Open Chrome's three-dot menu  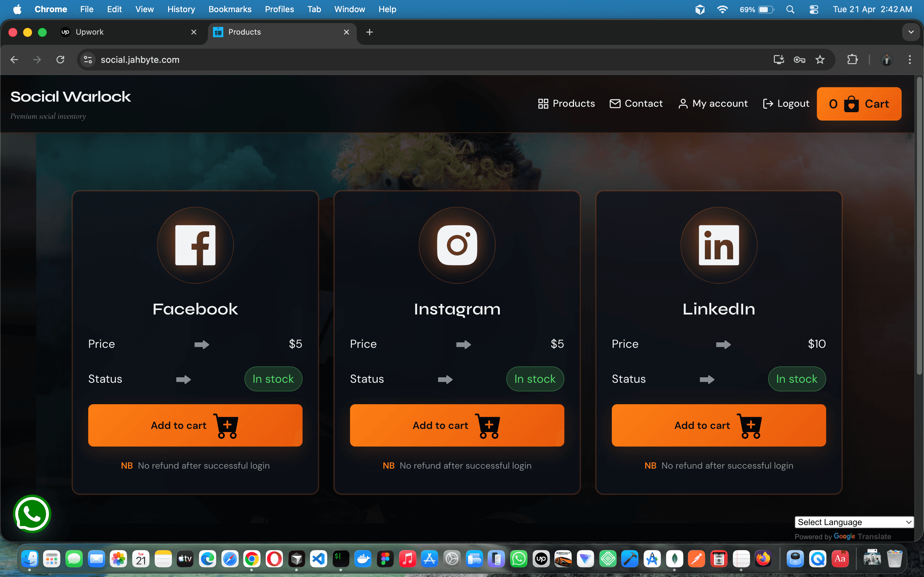(x=910, y=60)
